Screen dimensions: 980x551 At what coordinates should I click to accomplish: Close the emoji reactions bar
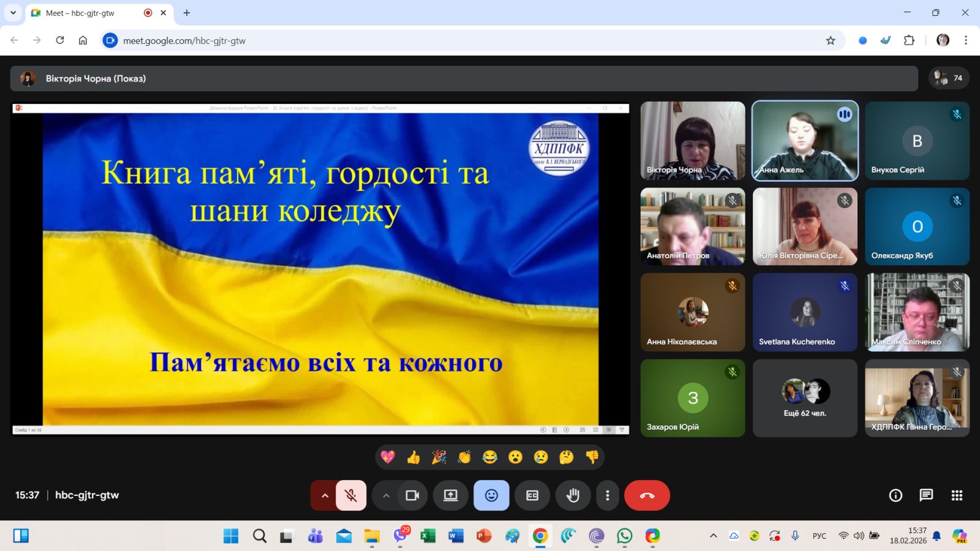pyautogui.click(x=491, y=495)
